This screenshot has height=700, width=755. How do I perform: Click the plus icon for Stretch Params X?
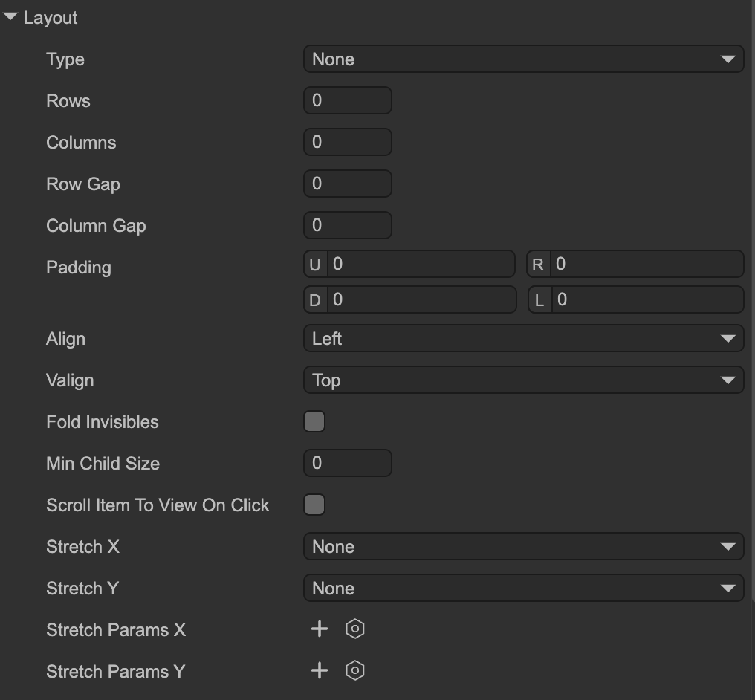coord(319,629)
